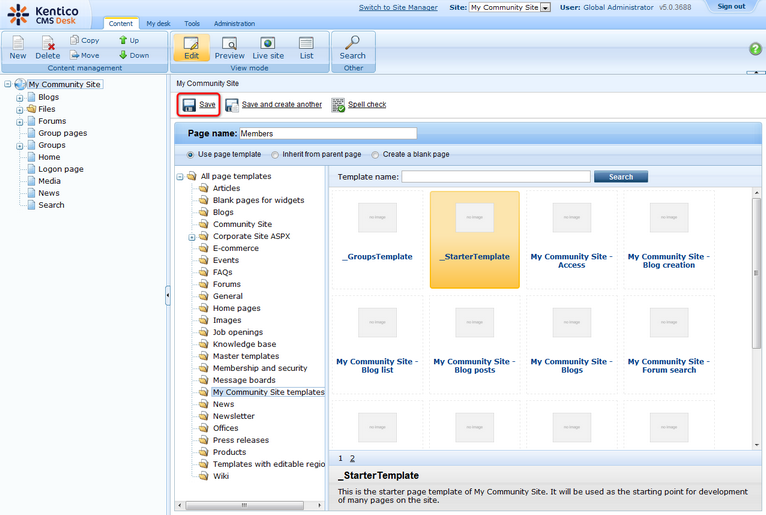Click the Template name input field
This screenshot has height=515, width=766.
point(495,177)
